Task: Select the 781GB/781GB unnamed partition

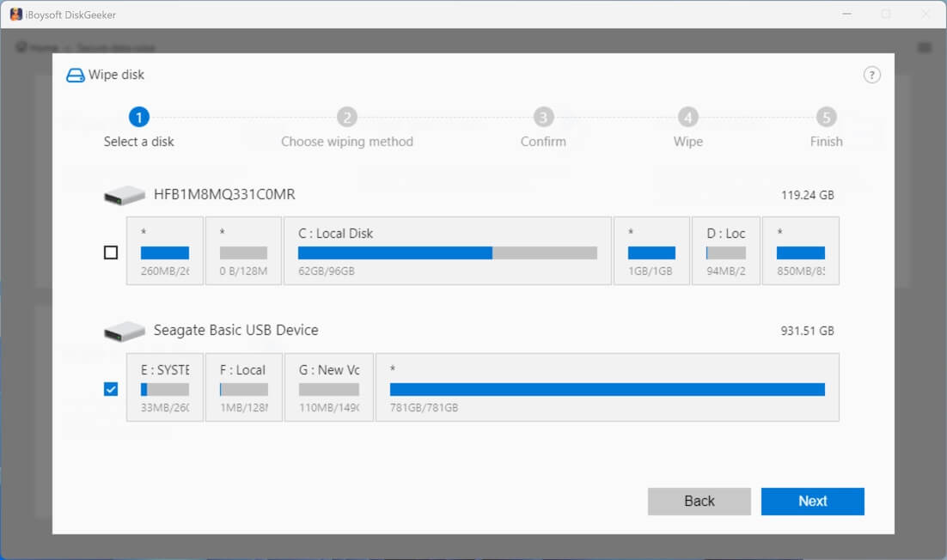Action: coord(607,387)
